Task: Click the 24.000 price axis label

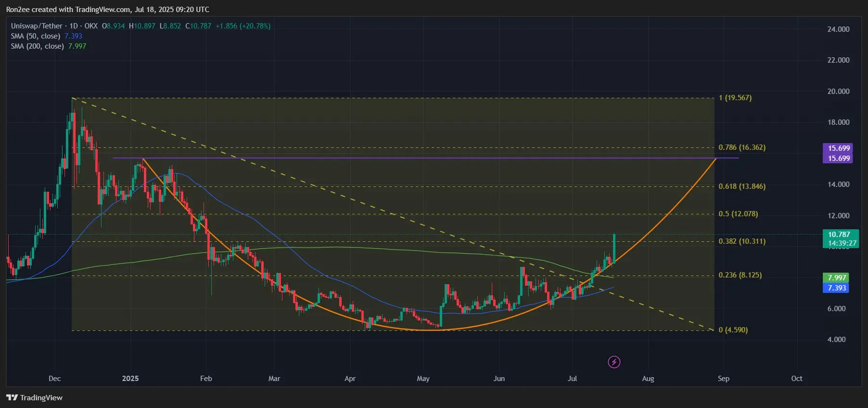Action: (x=838, y=29)
